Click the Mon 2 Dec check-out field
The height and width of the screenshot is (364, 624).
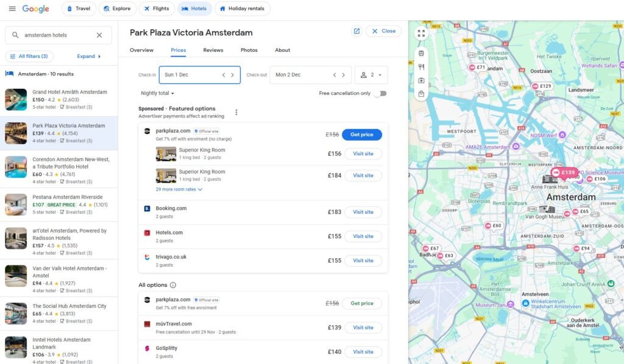(x=310, y=75)
